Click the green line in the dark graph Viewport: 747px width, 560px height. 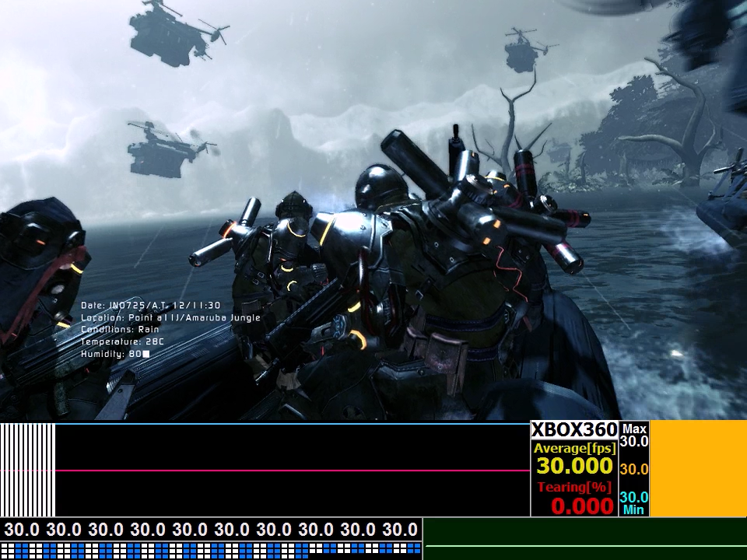pos(587,546)
